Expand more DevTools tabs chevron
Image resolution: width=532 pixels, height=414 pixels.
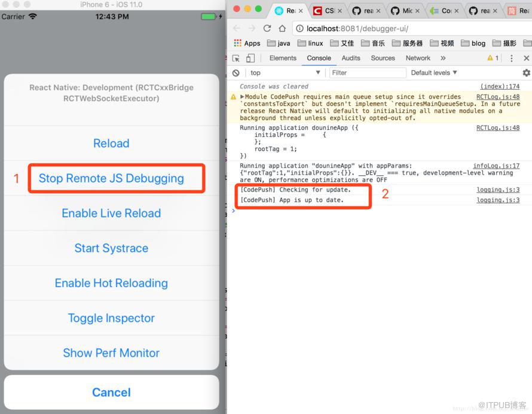(443, 58)
